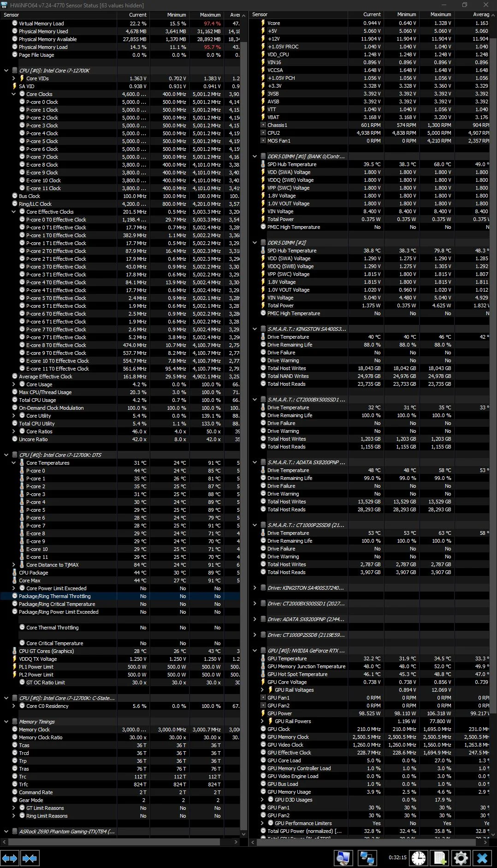Click the expand layout double-arrow icon
The image size is (497, 868).
[x=10, y=858]
